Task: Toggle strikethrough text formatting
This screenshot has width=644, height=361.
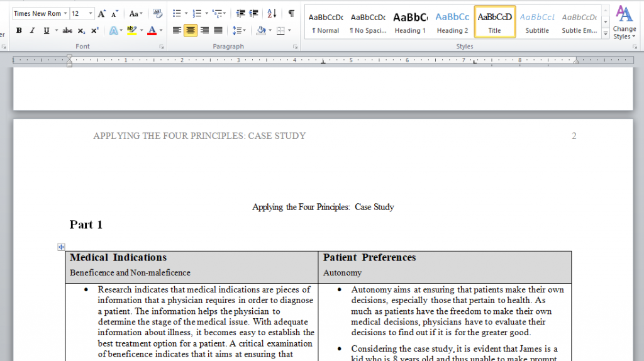Action: coord(67,30)
